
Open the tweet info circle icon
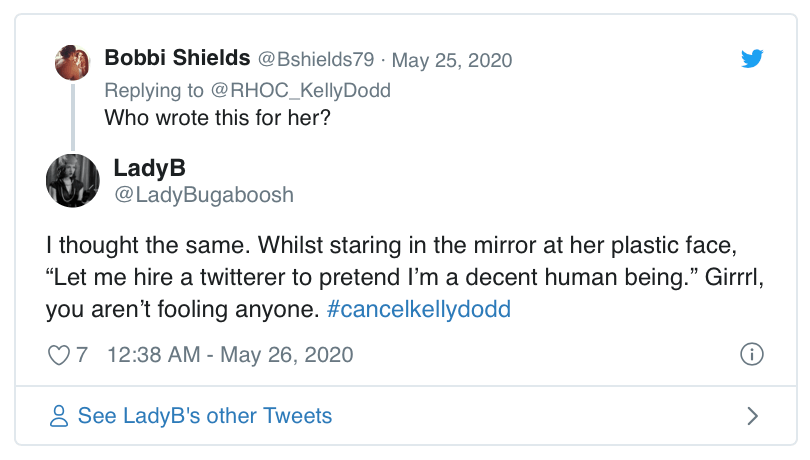tap(751, 354)
